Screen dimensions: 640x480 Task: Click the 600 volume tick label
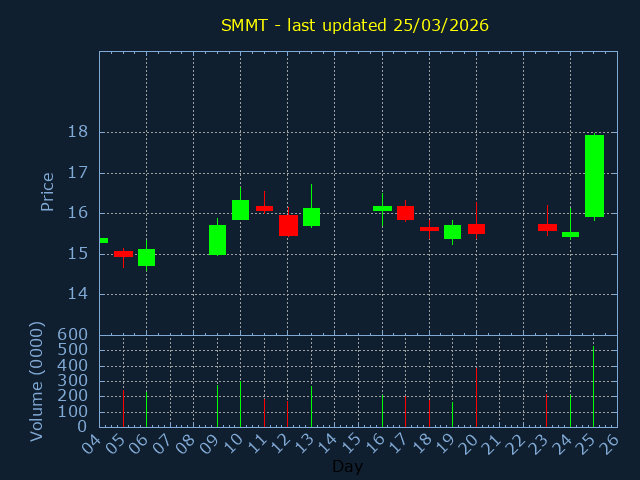(x=73, y=335)
